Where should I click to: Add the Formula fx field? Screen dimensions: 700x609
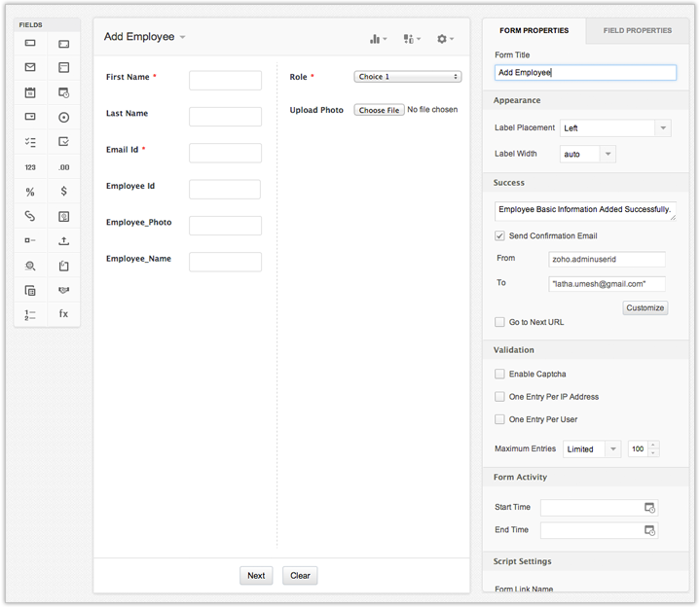(63, 314)
